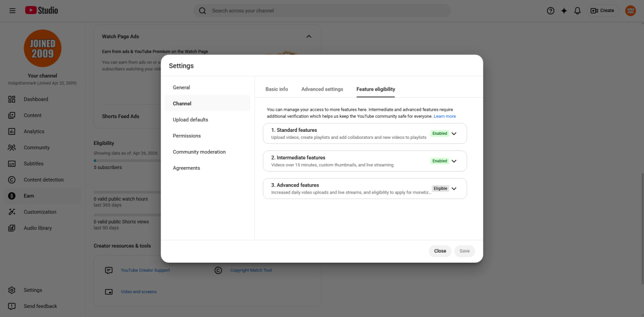The width and height of the screenshot is (644, 317).
Task: Click the subscribers eligibility progress bar
Action: [127, 161]
